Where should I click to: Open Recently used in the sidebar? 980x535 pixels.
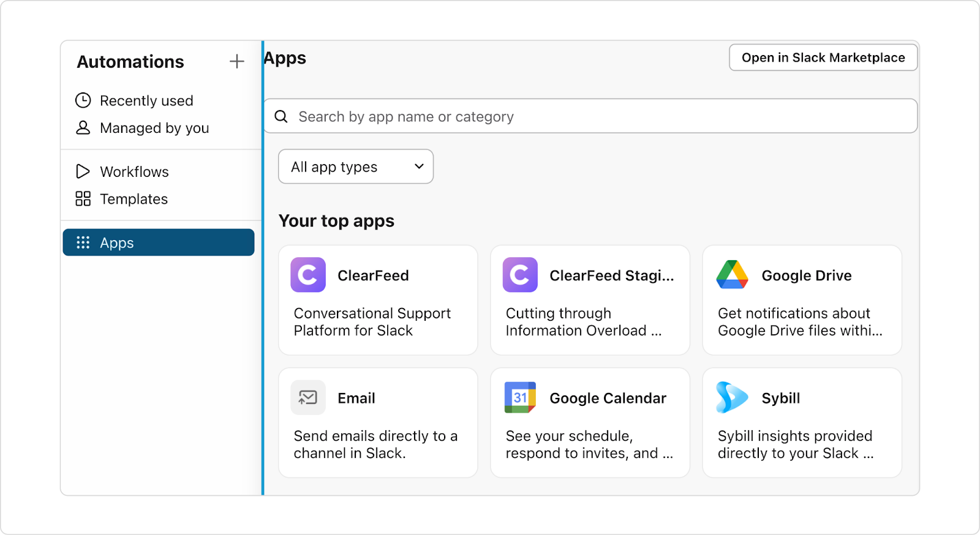coord(146,100)
